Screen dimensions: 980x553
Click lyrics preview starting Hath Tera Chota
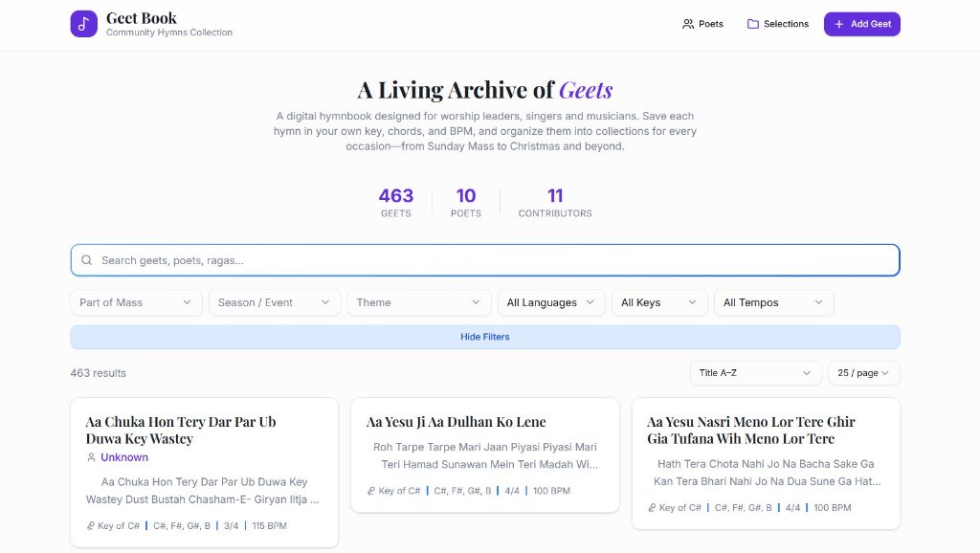(767, 473)
